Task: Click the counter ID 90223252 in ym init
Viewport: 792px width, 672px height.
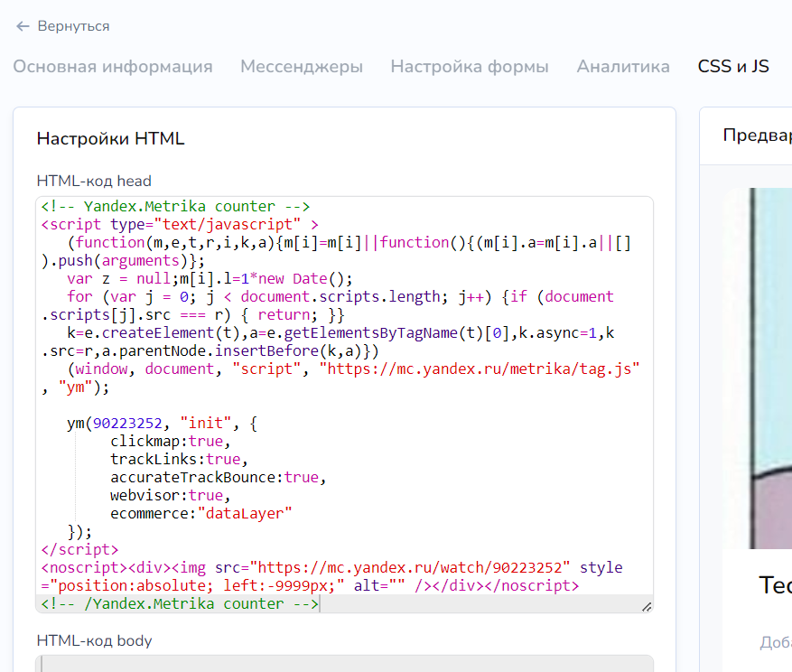Action: (128, 424)
